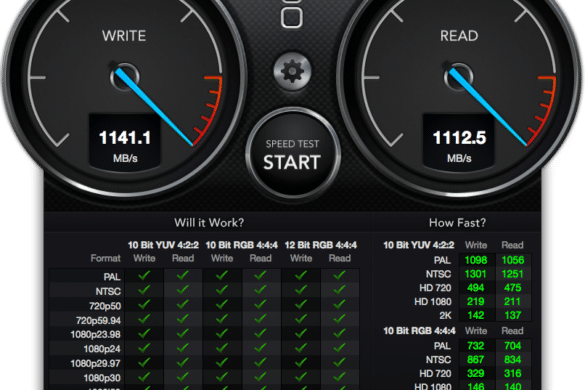Select the 1080p29.97 format row label

click(96, 364)
